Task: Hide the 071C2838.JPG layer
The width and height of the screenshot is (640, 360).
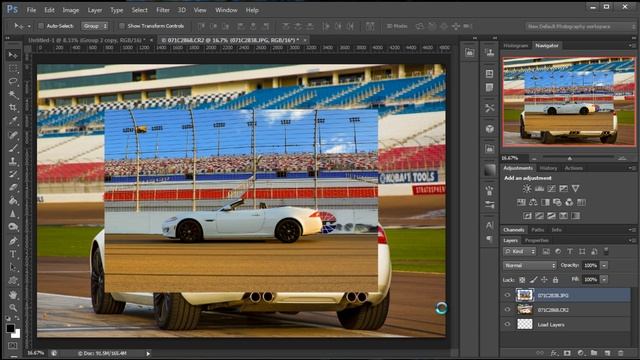Action: point(507,295)
